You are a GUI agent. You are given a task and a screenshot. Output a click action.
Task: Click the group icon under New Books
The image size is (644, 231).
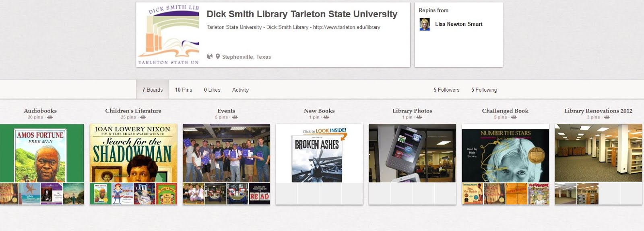(x=326, y=117)
